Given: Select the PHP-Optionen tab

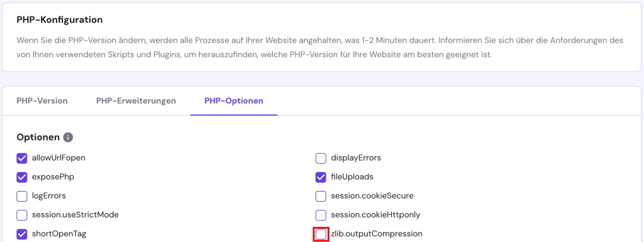Looking at the screenshot, I should coord(234,101).
